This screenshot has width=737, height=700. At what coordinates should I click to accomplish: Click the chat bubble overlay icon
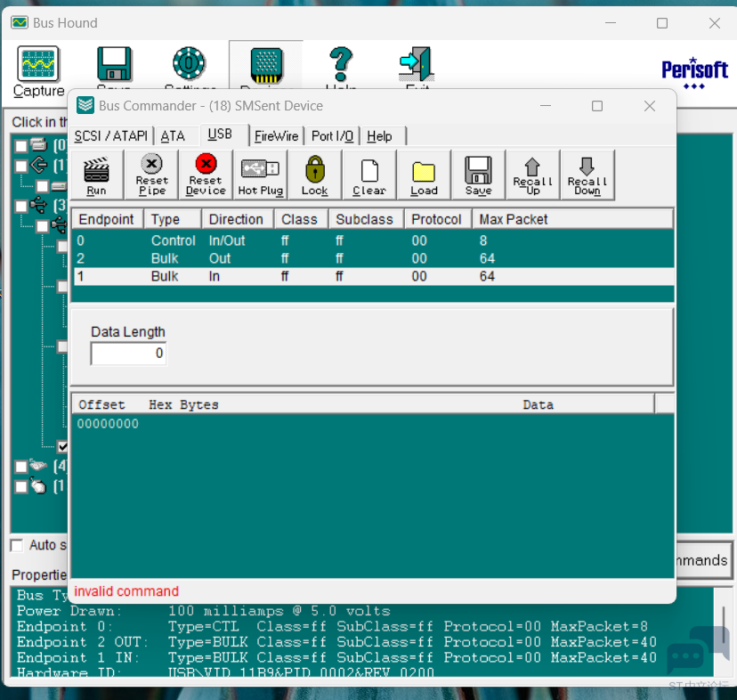698,649
